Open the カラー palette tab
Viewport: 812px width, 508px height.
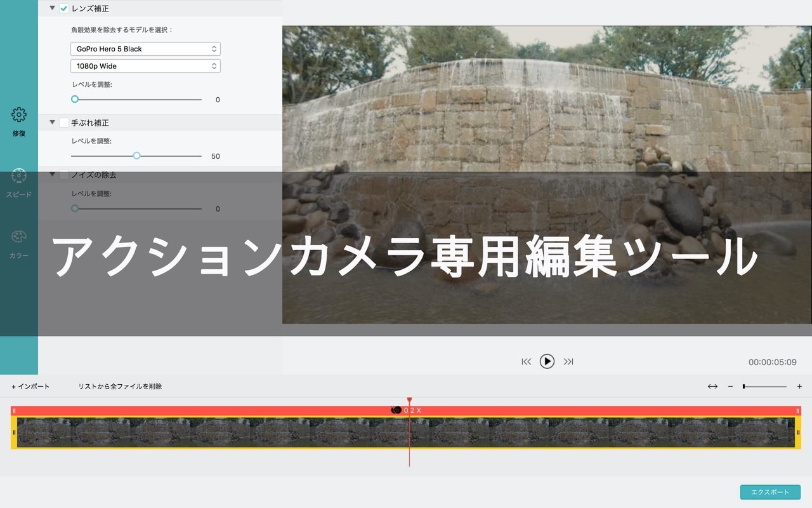(x=19, y=244)
